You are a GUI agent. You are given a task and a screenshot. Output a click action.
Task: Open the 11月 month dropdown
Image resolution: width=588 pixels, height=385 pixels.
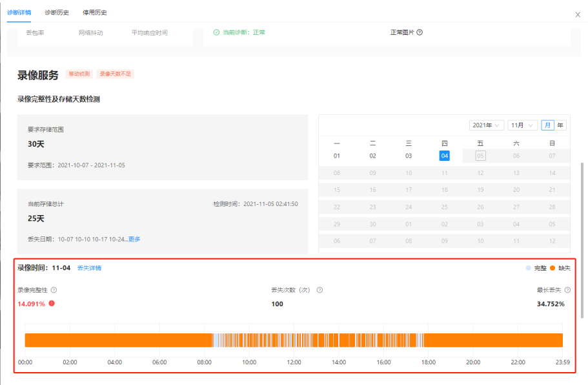522,125
